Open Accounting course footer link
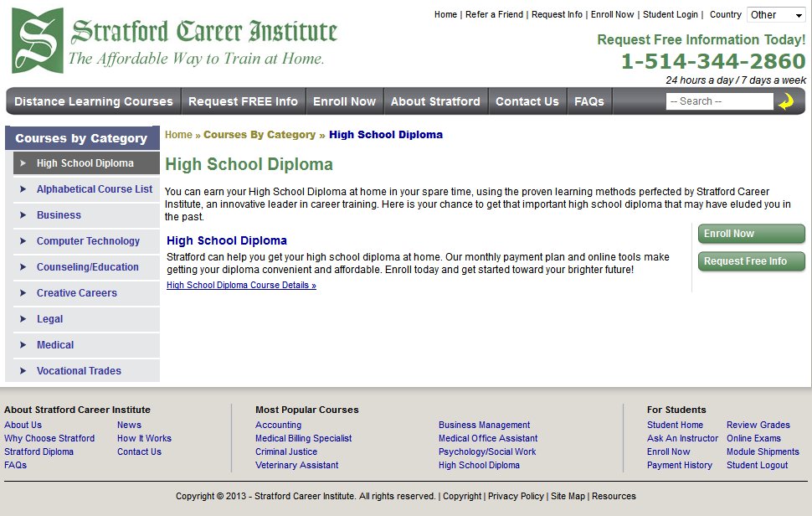The width and height of the screenshot is (812, 516). (x=278, y=425)
